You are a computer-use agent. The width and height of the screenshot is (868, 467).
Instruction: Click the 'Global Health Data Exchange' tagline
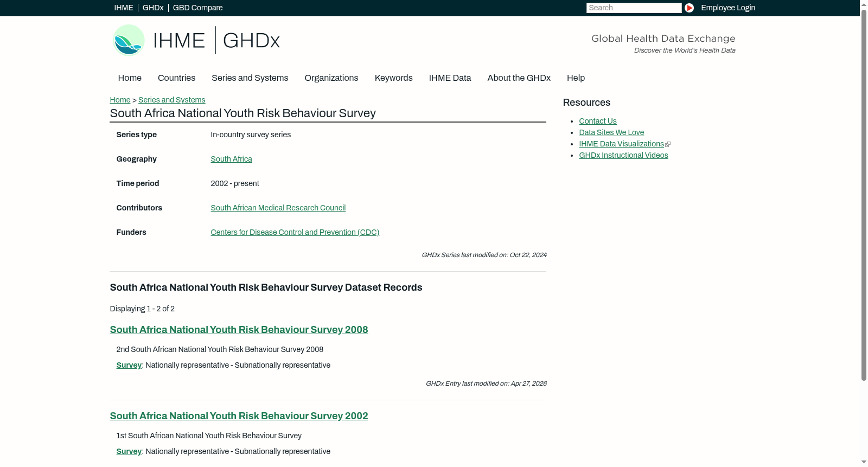[x=663, y=39]
